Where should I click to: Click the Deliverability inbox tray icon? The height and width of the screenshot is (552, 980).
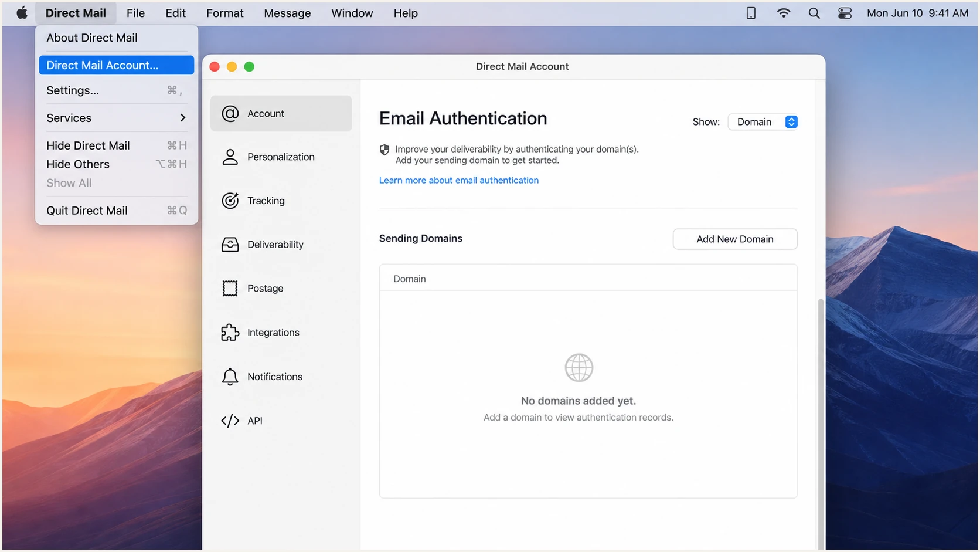tap(230, 245)
